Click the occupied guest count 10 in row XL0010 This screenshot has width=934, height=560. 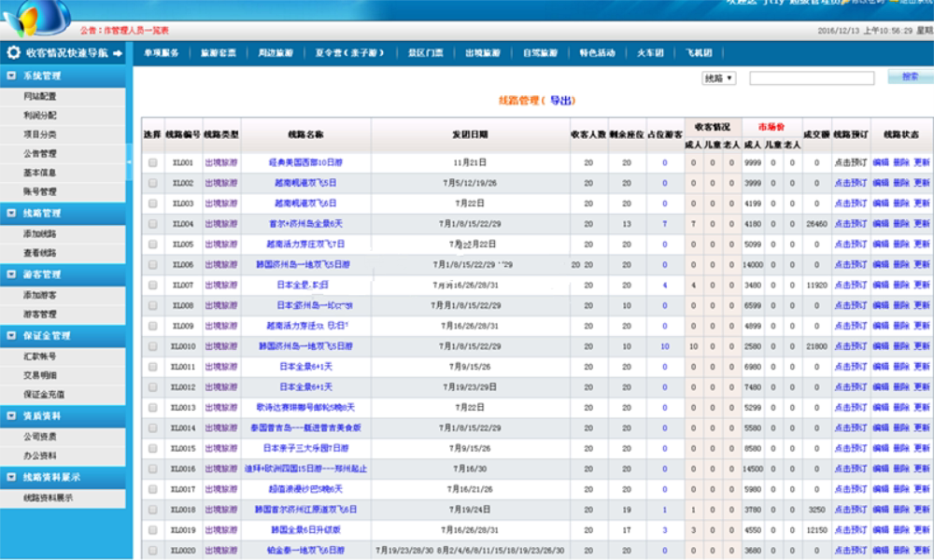point(665,346)
